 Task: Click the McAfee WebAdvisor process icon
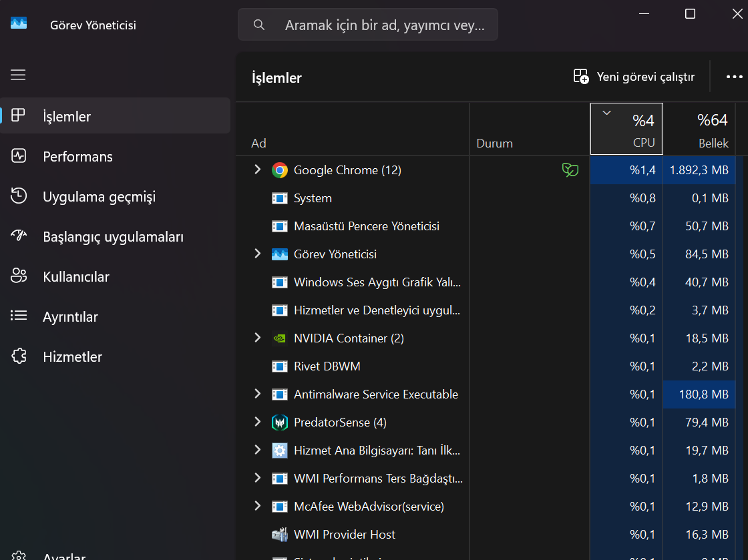coord(280,507)
